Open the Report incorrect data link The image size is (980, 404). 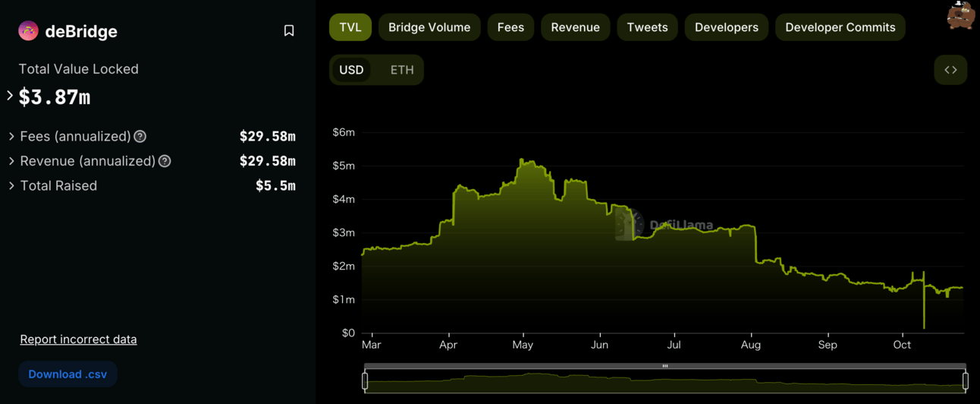pyautogui.click(x=78, y=339)
